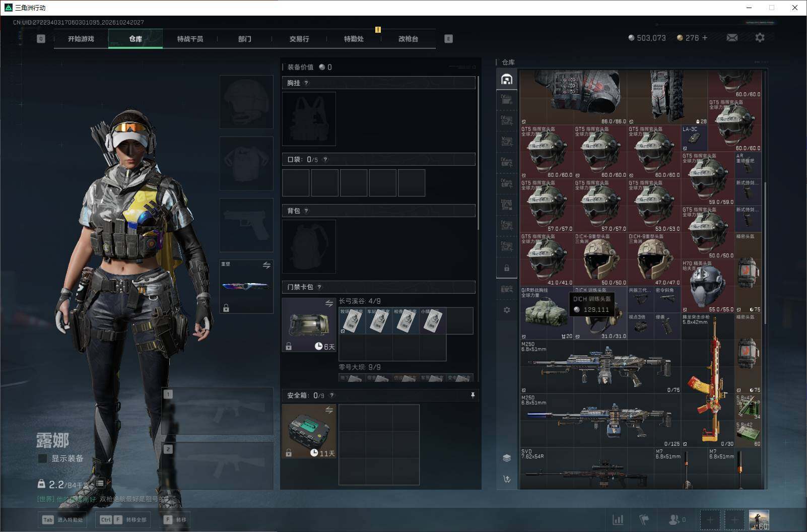Click the equipment panel scrollbar
Image resolution: width=807 pixels, height=532 pixels.
pyautogui.click(x=478, y=153)
